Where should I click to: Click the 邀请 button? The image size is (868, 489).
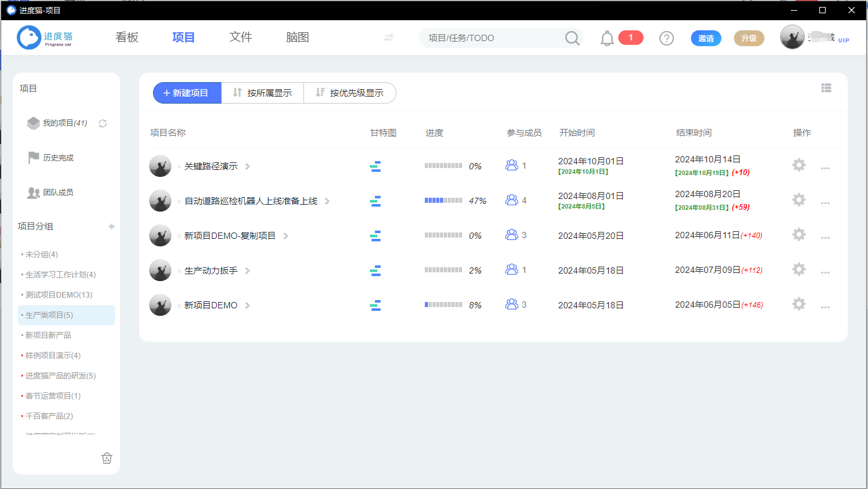[x=706, y=38]
